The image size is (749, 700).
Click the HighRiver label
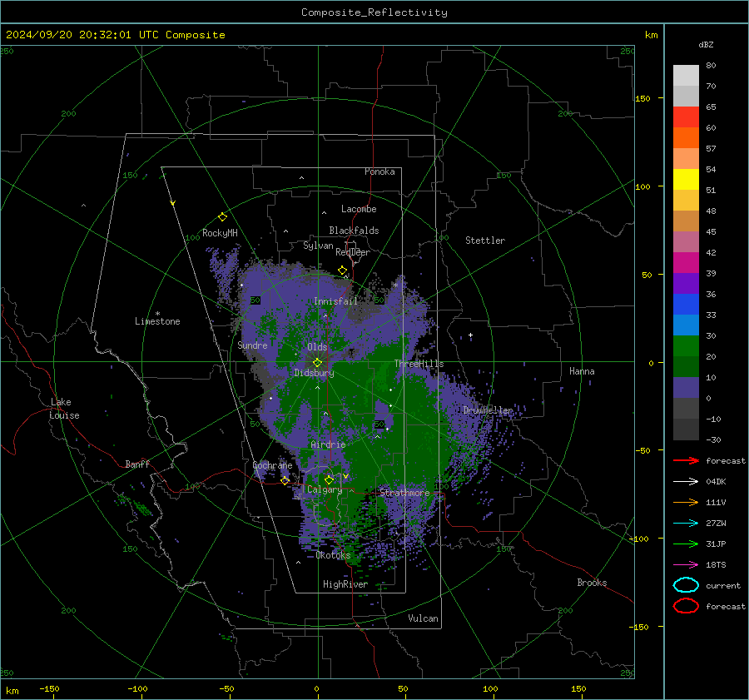pos(345,584)
